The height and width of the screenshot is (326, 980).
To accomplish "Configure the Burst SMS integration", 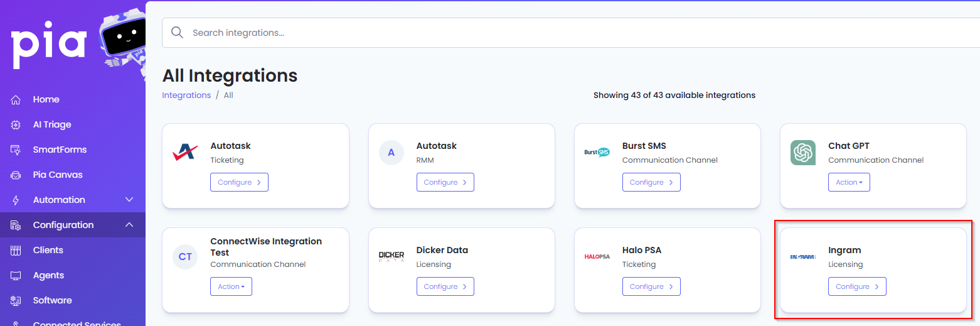I will [651, 182].
